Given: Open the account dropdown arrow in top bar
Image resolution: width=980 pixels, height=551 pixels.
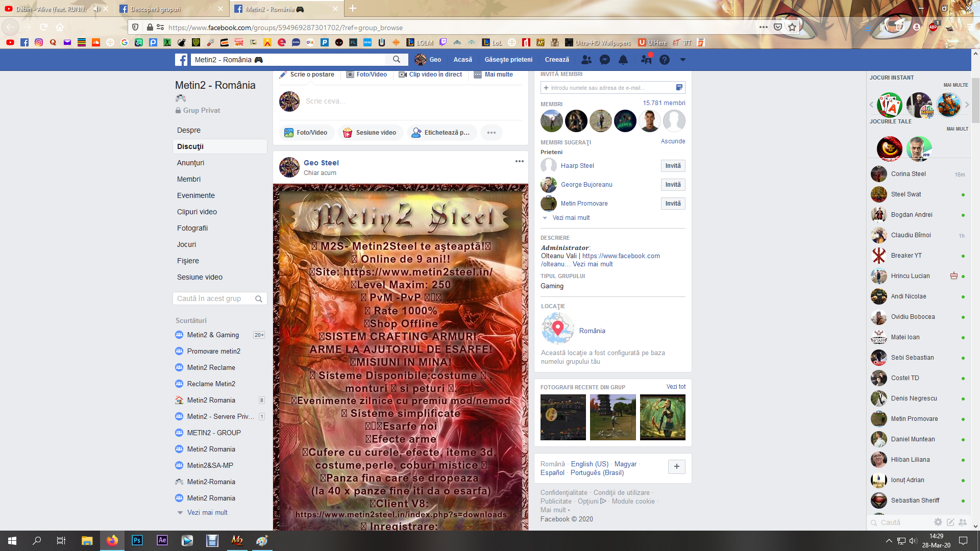Looking at the screenshot, I should pyautogui.click(x=683, y=60).
